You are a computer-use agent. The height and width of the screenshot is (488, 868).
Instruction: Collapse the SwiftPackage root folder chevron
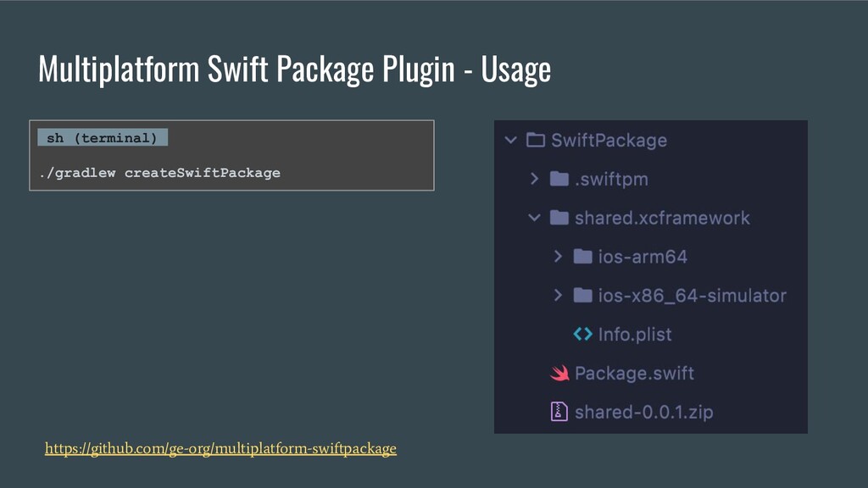coord(511,140)
